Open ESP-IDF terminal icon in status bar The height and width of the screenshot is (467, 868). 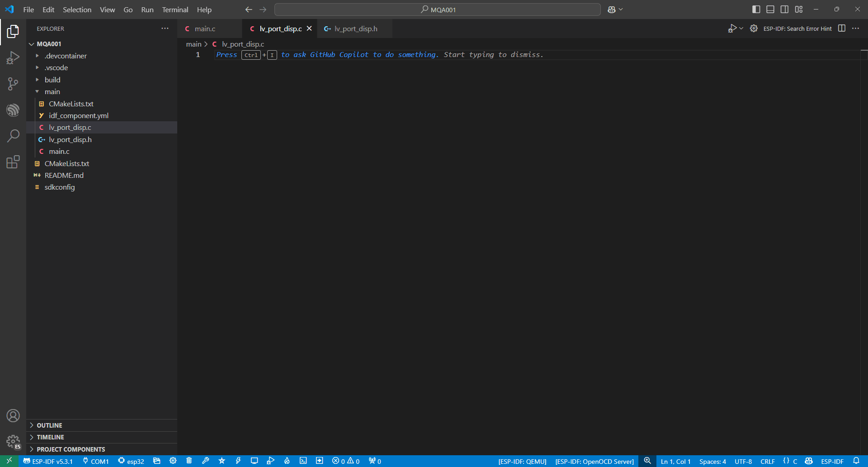[x=303, y=461]
